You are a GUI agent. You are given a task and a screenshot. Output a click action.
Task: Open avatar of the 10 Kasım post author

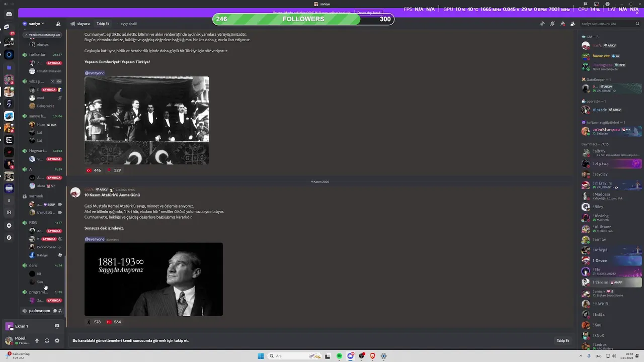tap(75, 193)
